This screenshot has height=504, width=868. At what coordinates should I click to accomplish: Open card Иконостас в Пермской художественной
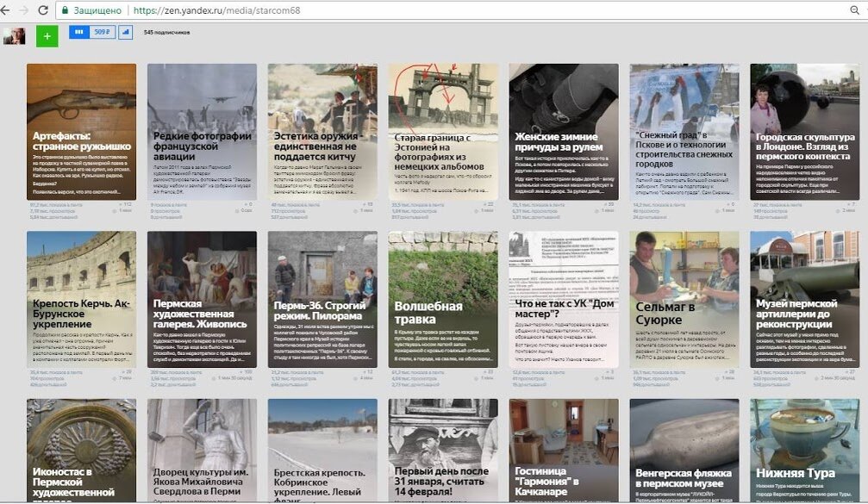[x=81, y=451]
